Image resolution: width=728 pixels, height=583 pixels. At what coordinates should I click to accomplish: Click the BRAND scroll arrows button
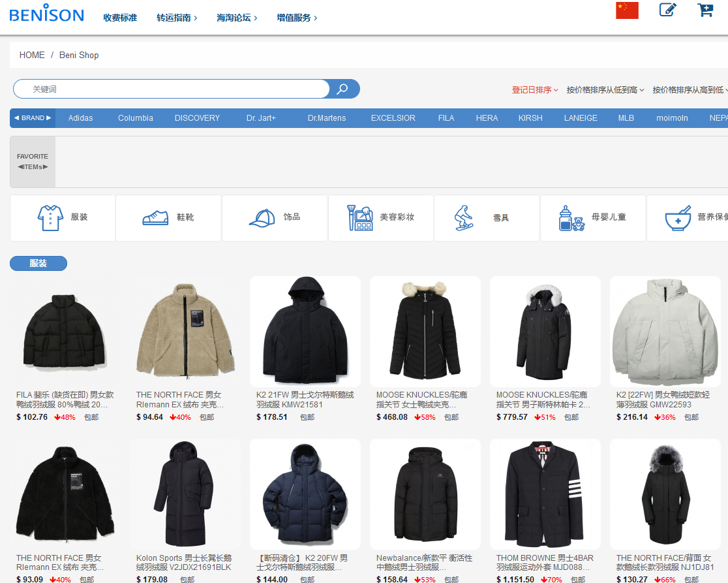[33, 118]
